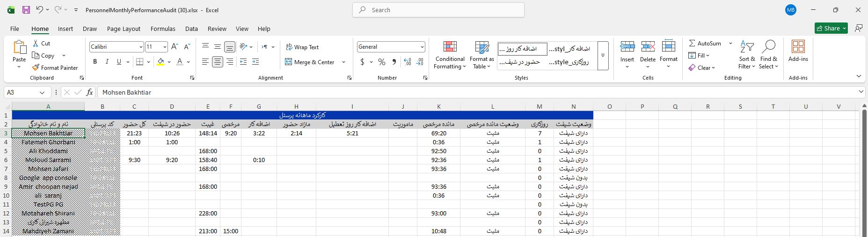
Task: Click the AutoSum button
Action: click(705, 43)
